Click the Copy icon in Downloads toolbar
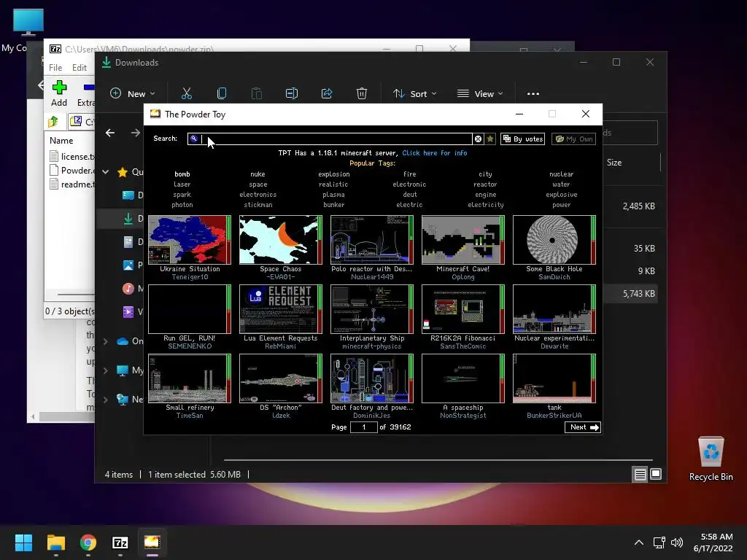This screenshot has height=560, width=747. click(x=222, y=94)
